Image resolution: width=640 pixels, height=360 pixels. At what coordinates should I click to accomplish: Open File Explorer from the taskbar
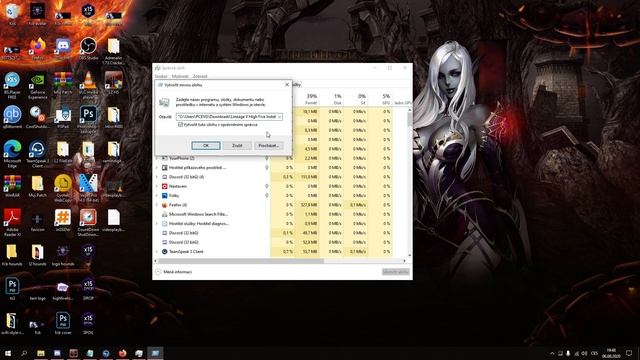click(41, 353)
